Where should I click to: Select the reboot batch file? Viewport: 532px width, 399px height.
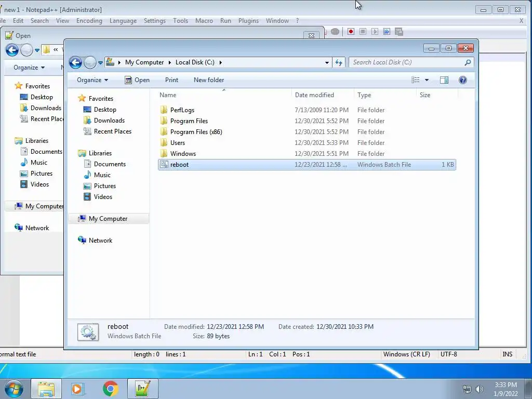[x=307, y=165]
